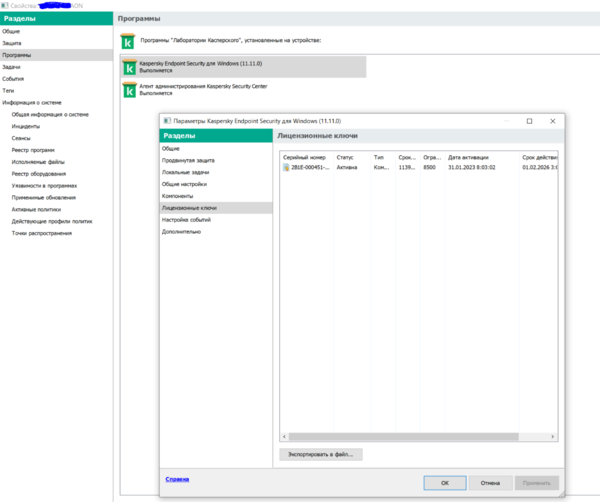Screen dimensions: 600x502
Task: Open Сеансы item
Action: [x=21, y=138]
